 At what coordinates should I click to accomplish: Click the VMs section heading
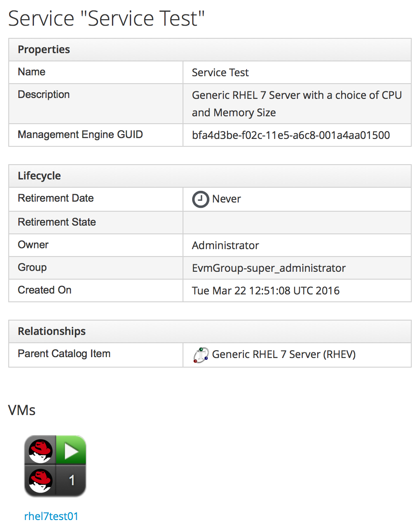coord(22,410)
